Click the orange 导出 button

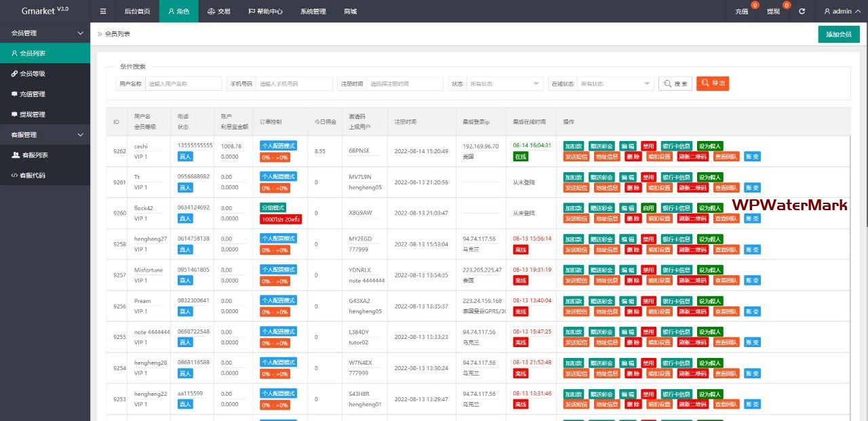tap(713, 83)
